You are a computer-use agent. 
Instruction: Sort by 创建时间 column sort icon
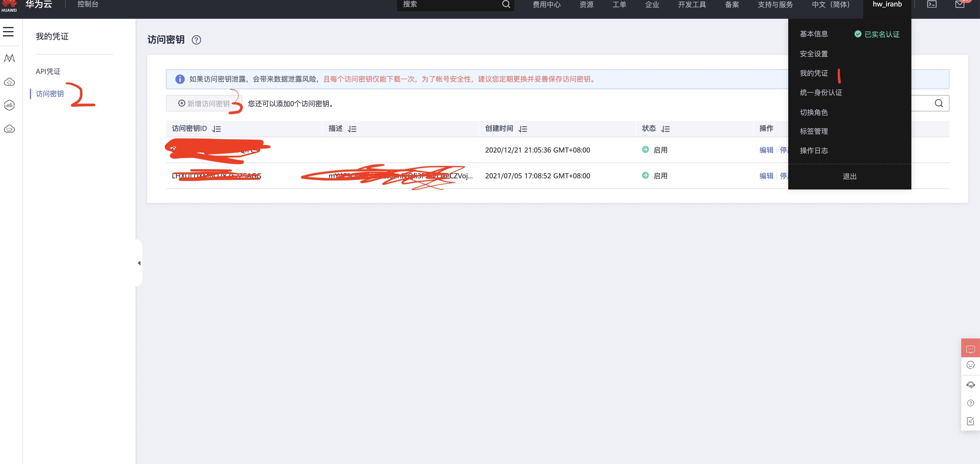pos(523,129)
